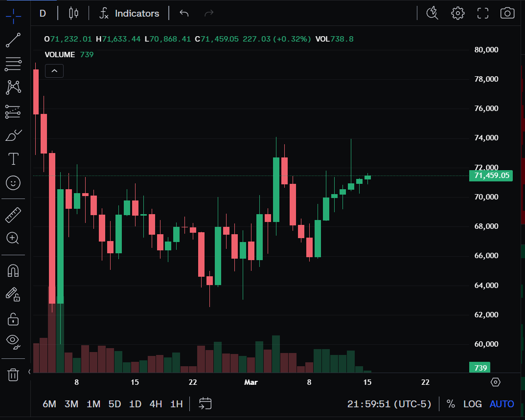Open the horizontal lines tool
This screenshot has height=420, width=525.
click(x=13, y=64)
